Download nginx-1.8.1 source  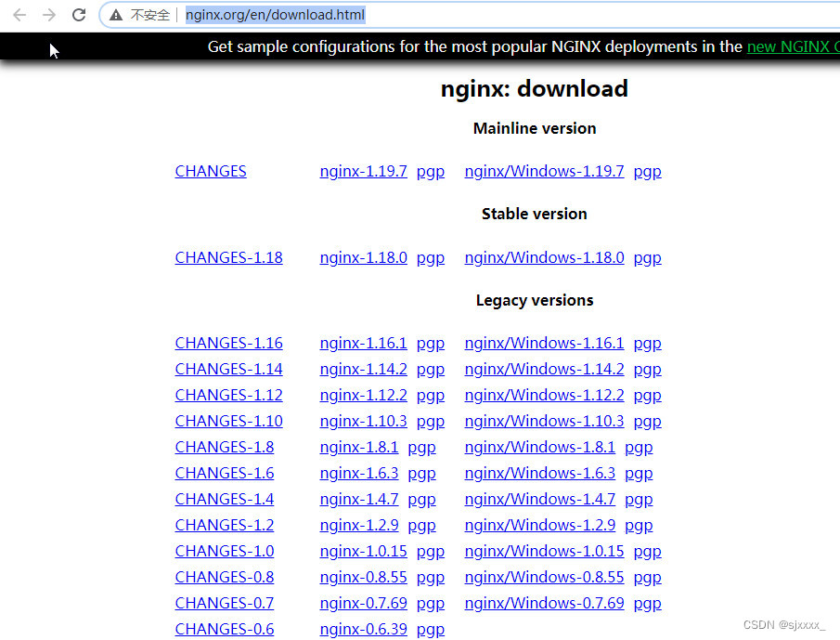(359, 447)
